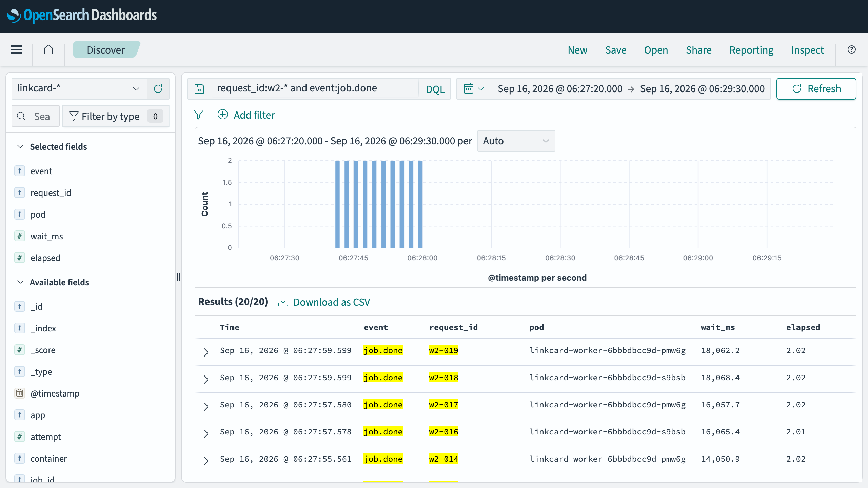This screenshot has width=868, height=488.
Task: Click the query bar input
Action: tap(315, 88)
